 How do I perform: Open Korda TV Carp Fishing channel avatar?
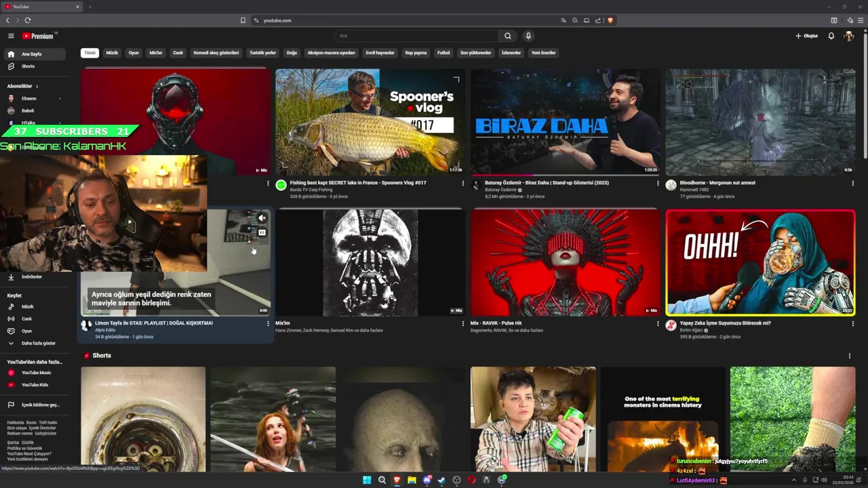click(x=281, y=185)
